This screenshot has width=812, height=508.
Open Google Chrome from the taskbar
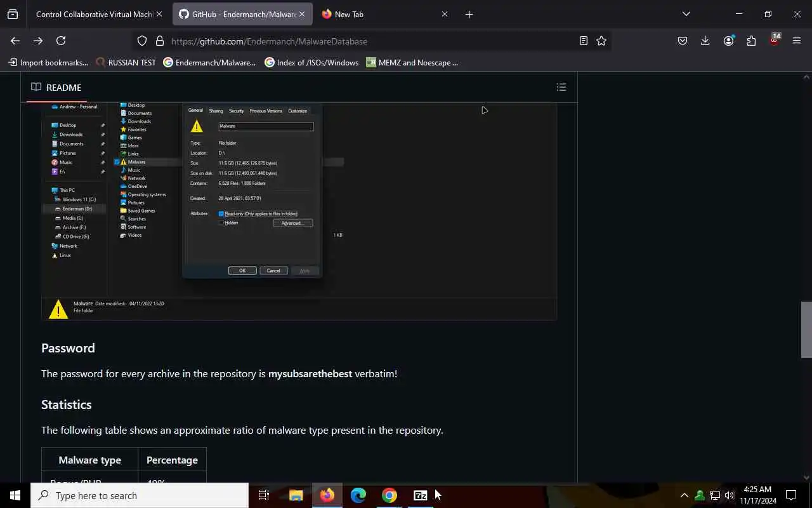390,495
